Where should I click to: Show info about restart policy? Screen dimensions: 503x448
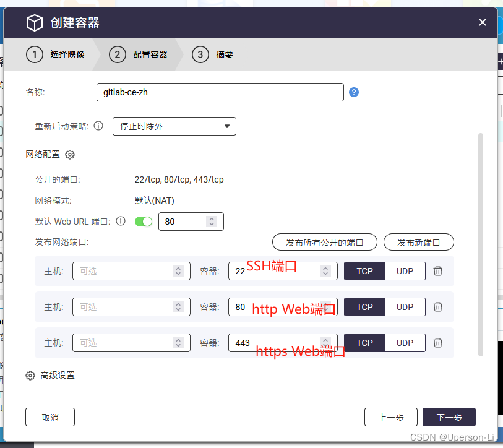98,126
